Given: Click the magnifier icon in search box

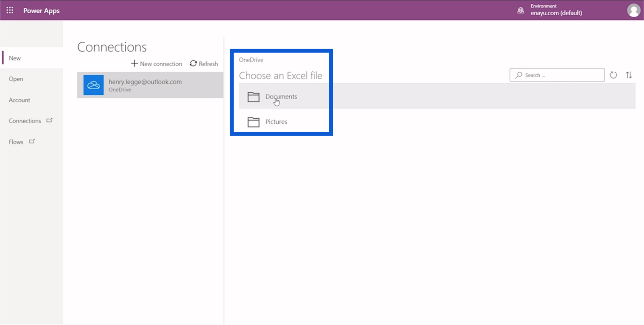Looking at the screenshot, I should click(x=519, y=75).
